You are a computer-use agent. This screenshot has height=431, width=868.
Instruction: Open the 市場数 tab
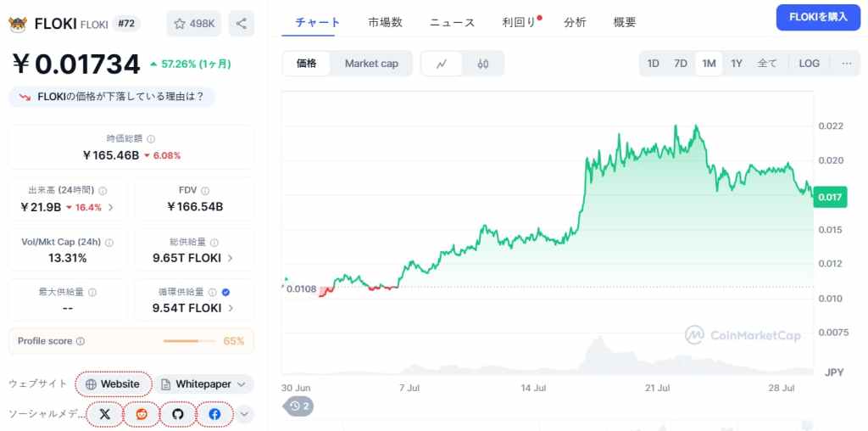pos(385,23)
